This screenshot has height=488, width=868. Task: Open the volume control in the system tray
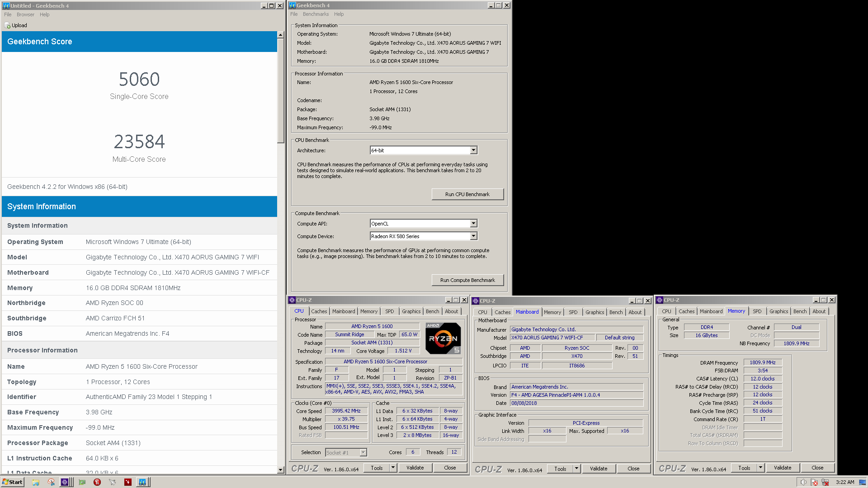(x=803, y=482)
